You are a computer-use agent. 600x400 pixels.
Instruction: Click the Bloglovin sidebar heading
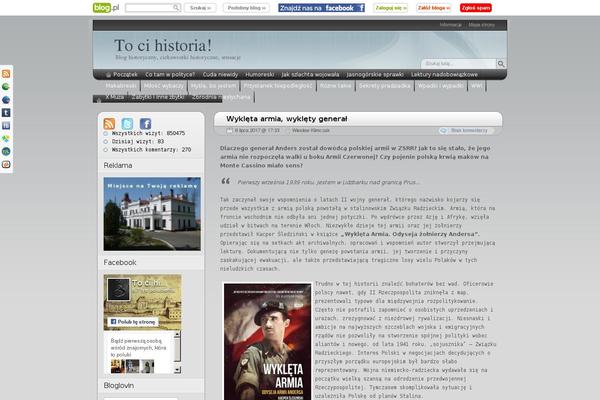click(x=119, y=385)
